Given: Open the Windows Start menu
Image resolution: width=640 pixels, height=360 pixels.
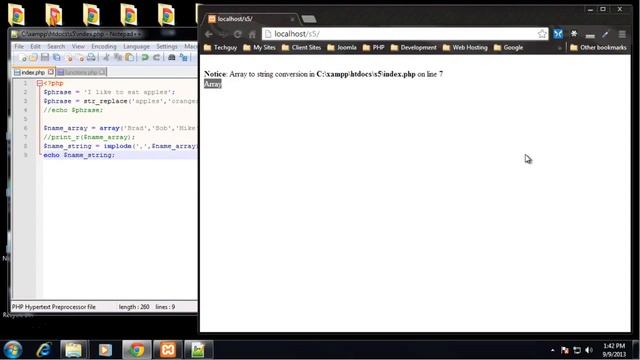Looking at the screenshot, I should (13, 350).
